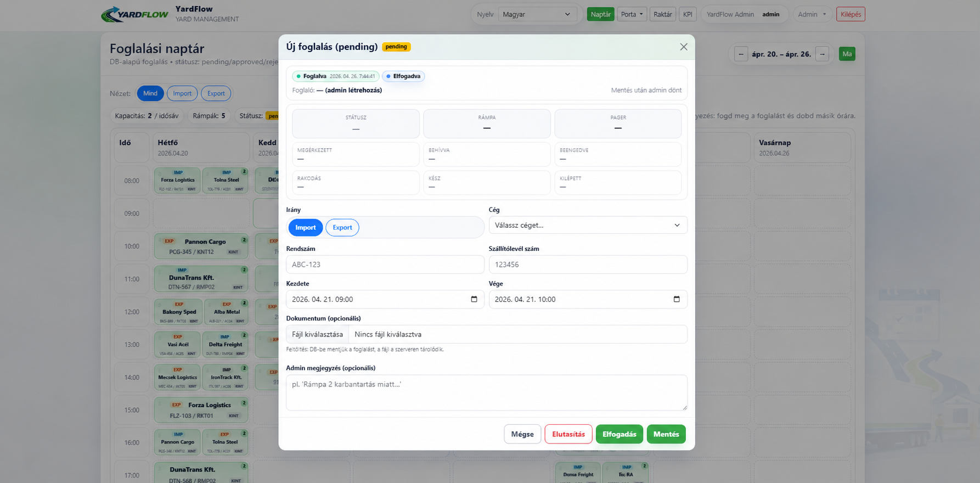
Task: Select Export direction
Action: [342, 228]
